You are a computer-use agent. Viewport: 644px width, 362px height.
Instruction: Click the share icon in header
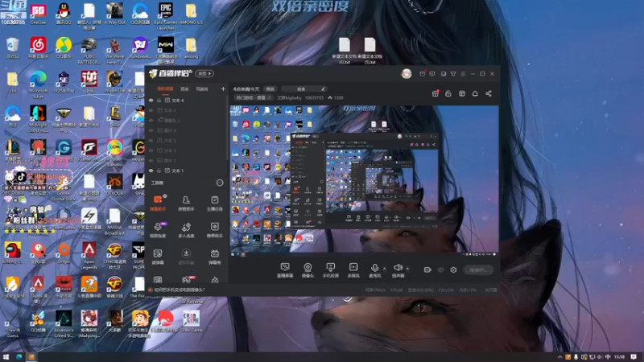(489, 93)
